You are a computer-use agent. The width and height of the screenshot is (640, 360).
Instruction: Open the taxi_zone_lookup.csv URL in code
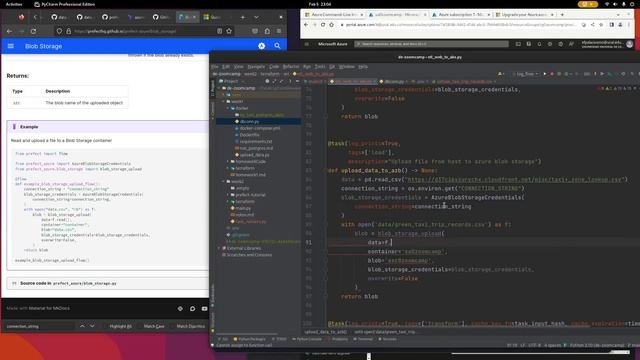coord(514,179)
